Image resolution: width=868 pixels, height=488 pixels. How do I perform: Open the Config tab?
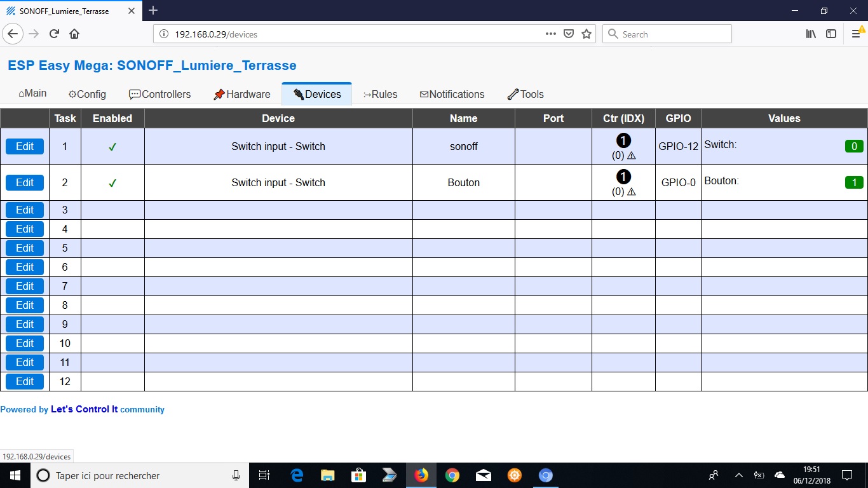pos(87,94)
